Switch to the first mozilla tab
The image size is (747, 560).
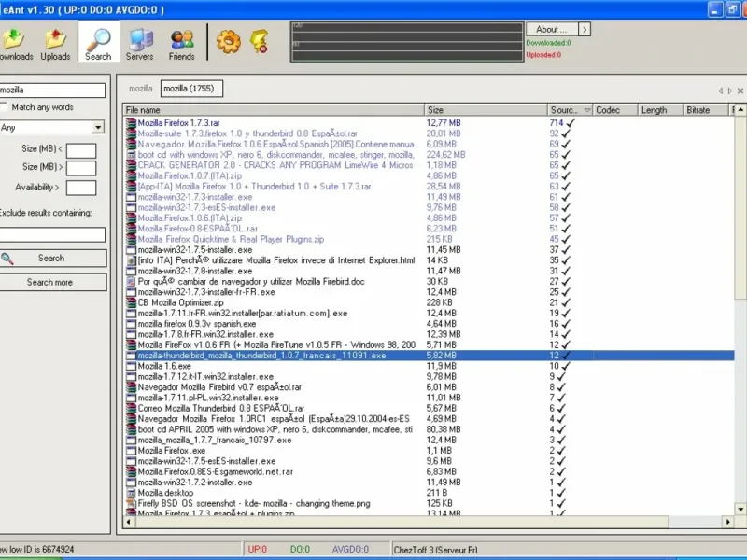[141, 89]
